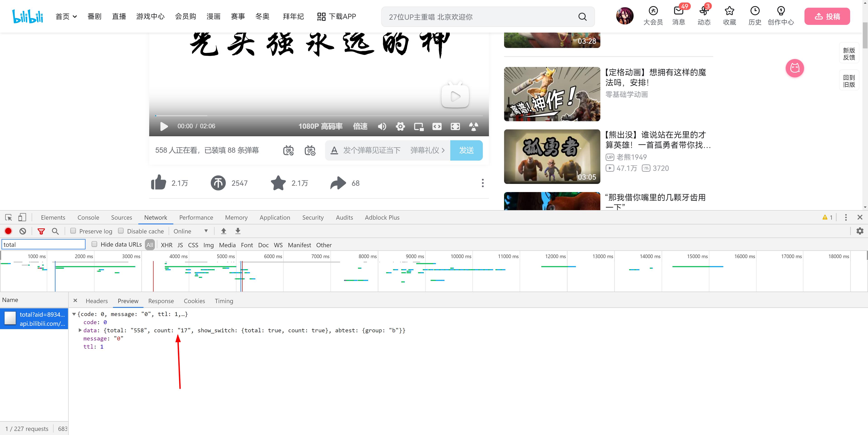Open network panel settings gear

[860, 231]
